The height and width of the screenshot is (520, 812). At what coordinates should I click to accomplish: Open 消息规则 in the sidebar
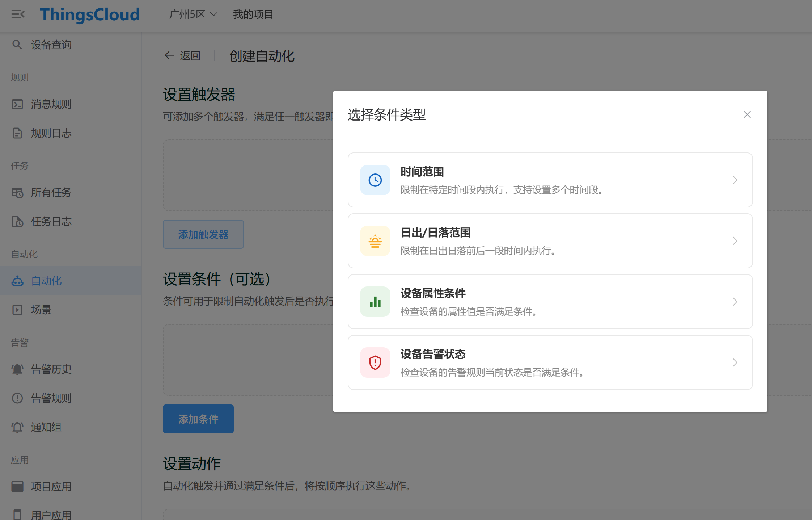[x=51, y=104]
